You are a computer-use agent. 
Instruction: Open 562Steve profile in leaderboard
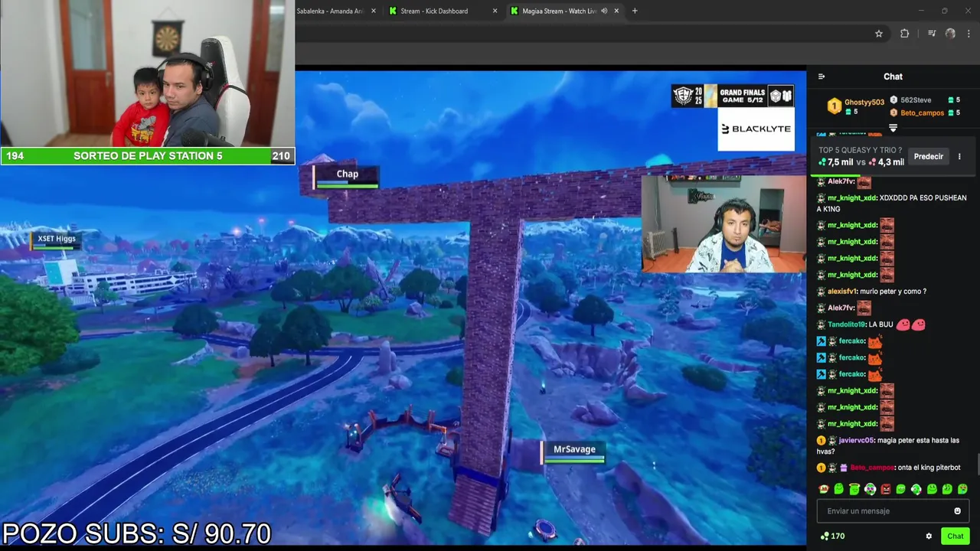[916, 100]
